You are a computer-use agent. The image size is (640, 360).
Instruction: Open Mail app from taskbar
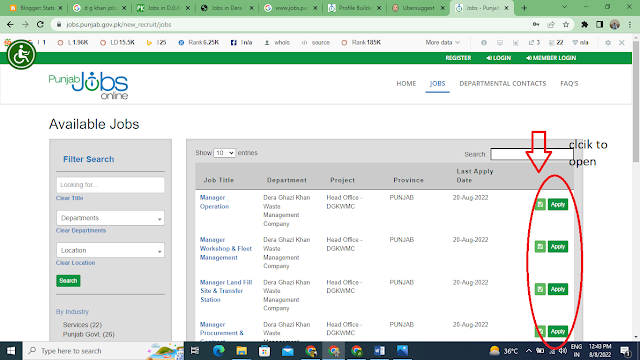(287, 351)
